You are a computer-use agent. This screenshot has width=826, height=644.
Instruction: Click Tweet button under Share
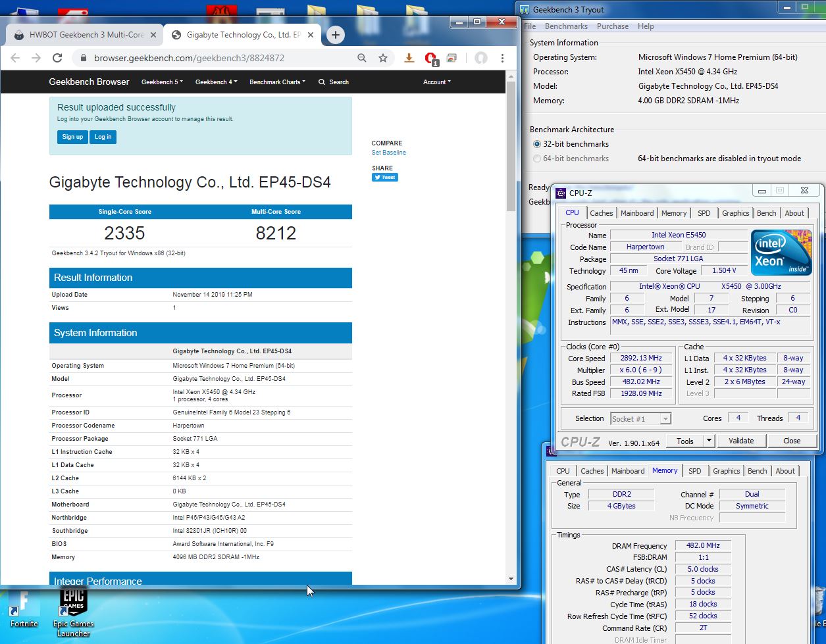pyautogui.click(x=385, y=177)
